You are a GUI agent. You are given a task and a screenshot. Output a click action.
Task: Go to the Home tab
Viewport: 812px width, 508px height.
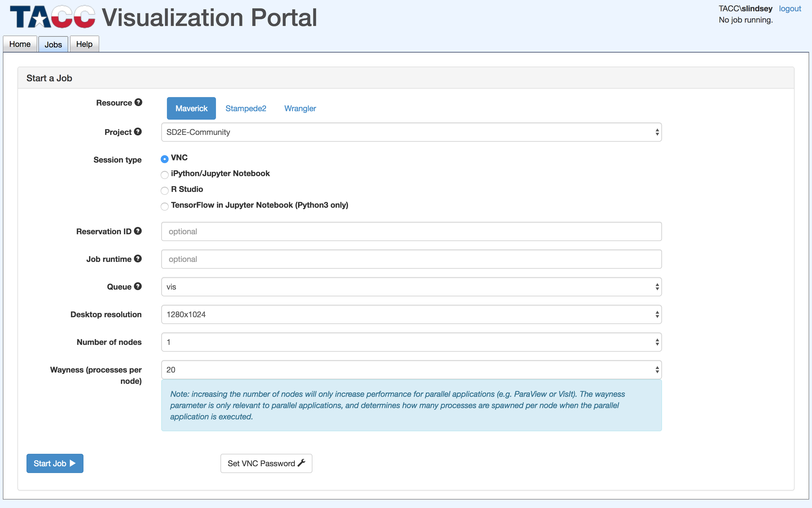(20, 44)
